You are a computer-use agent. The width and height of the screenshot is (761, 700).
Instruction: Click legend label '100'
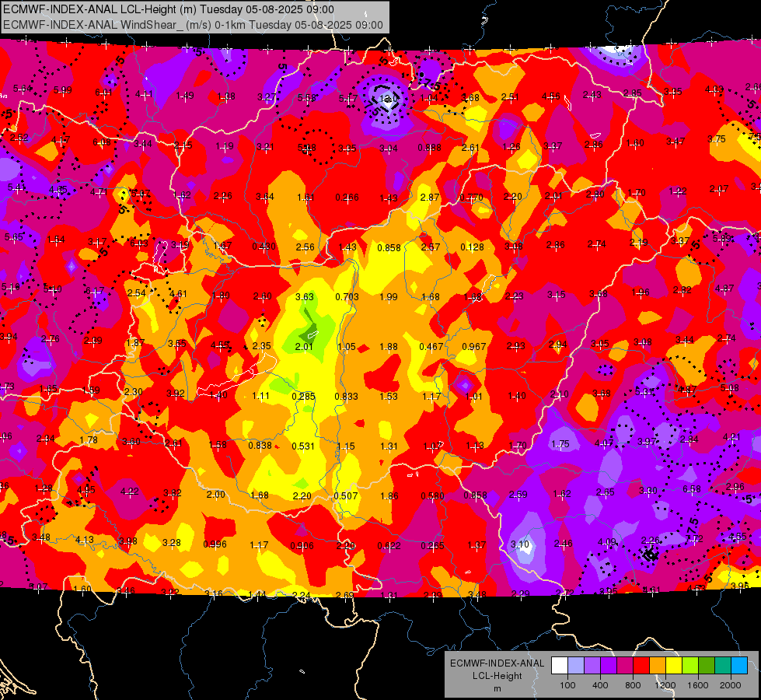pos(567,685)
